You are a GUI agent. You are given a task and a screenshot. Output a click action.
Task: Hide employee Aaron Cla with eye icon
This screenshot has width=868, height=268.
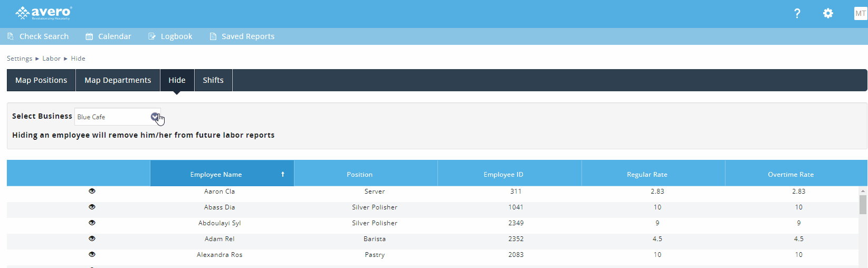point(92,191)
